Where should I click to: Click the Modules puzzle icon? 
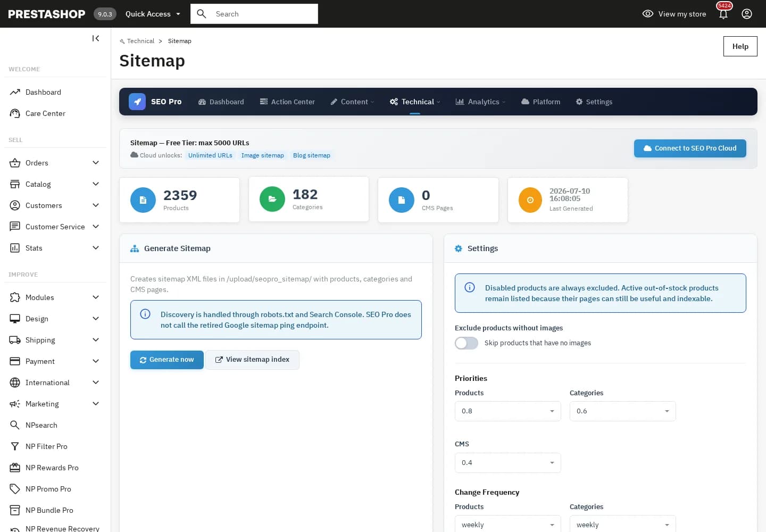click(x=15, y=297)
